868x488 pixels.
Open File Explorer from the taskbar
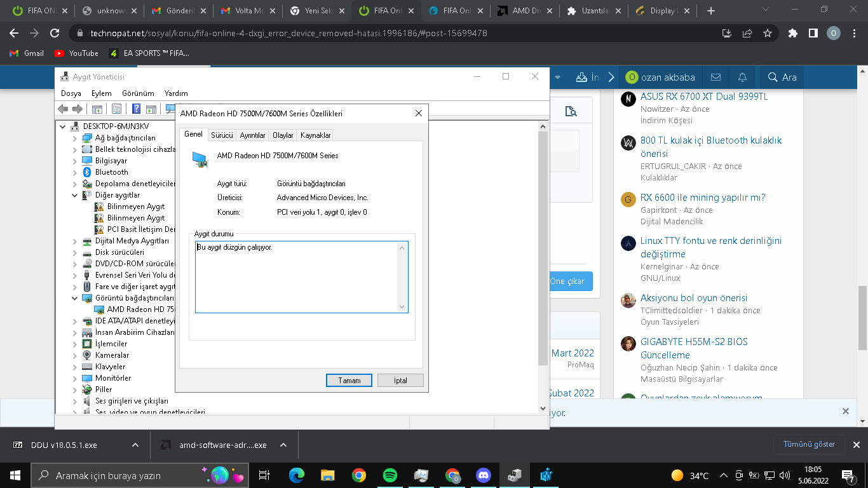[327, 475]
